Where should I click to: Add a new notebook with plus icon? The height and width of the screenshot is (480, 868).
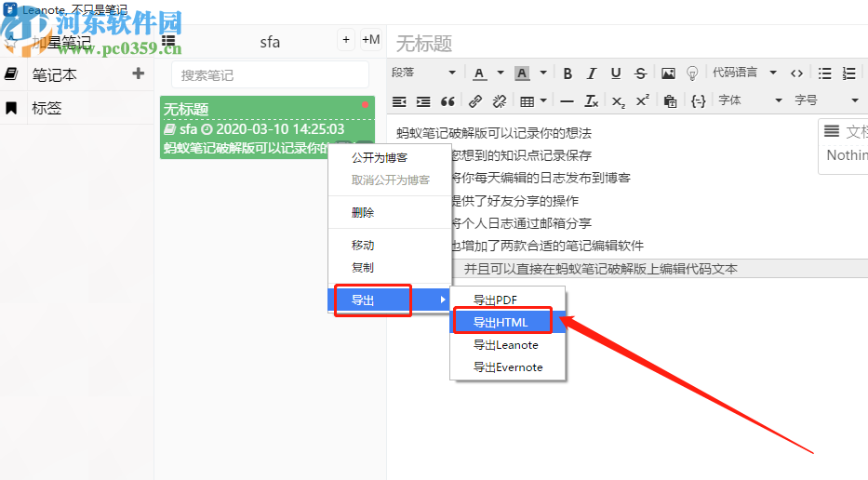click(139, 73)
